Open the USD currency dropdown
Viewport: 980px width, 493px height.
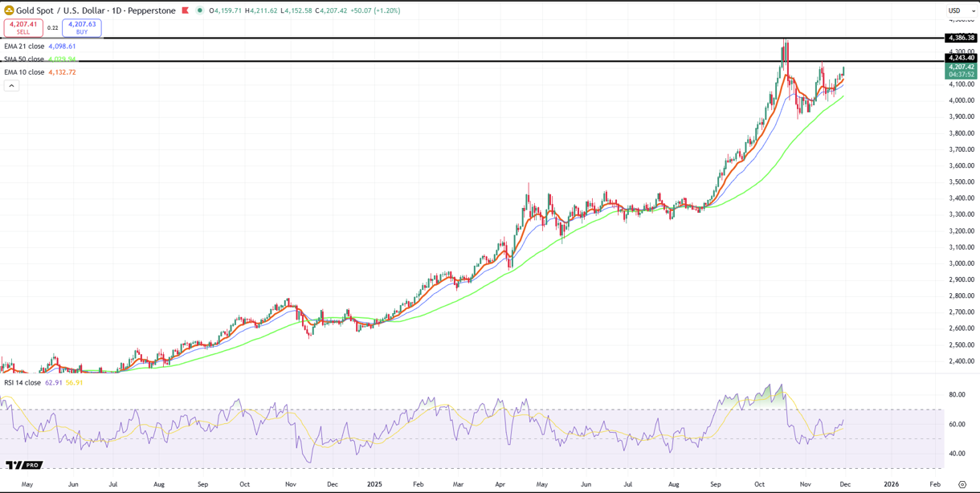961,10
